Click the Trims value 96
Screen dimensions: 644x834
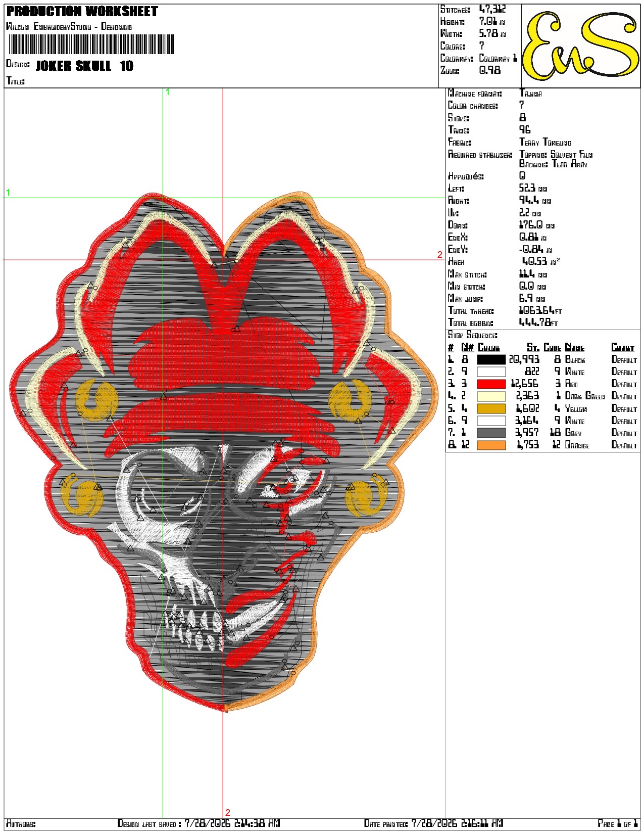[x=525, y=130]
